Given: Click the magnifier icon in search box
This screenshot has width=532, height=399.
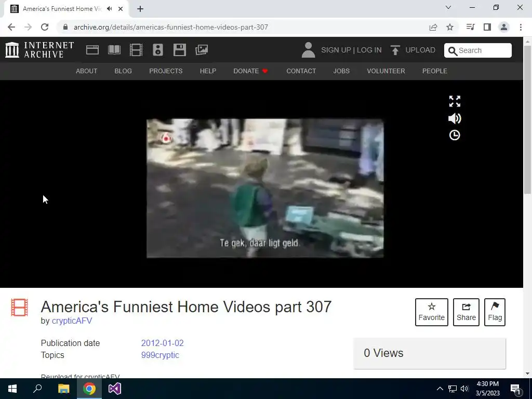Looking at the screenshot, I should click(x=453, y=51).
